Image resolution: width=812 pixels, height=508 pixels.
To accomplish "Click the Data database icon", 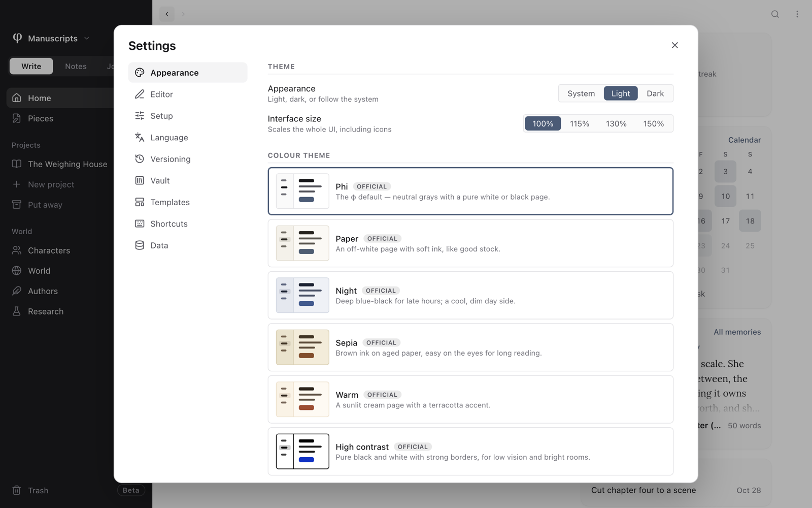I will tap(140, 245).
